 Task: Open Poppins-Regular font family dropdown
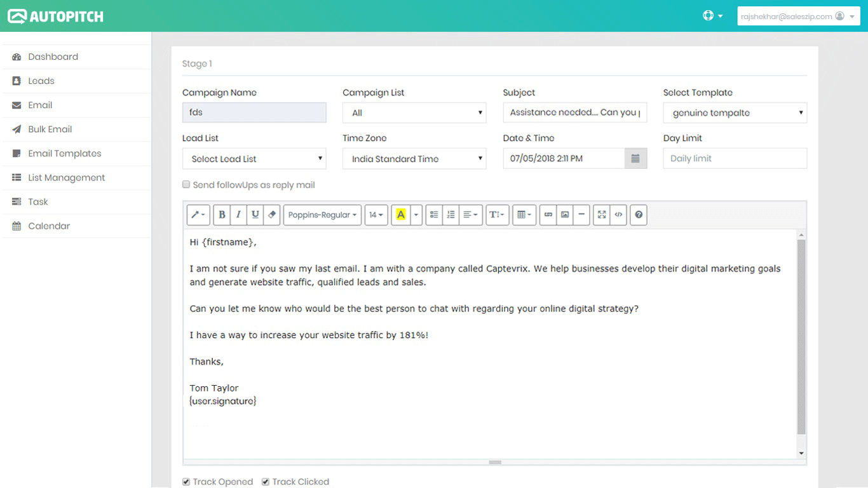tap(323, 215)
